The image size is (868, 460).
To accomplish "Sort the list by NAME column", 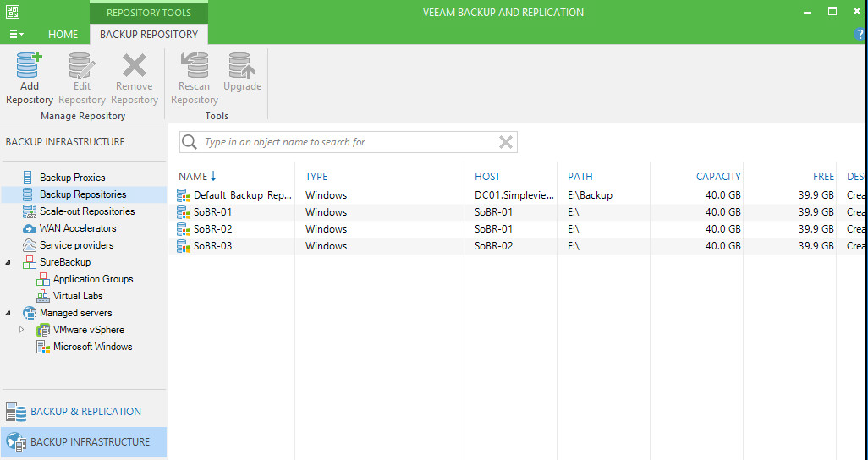I will point(194,177).
